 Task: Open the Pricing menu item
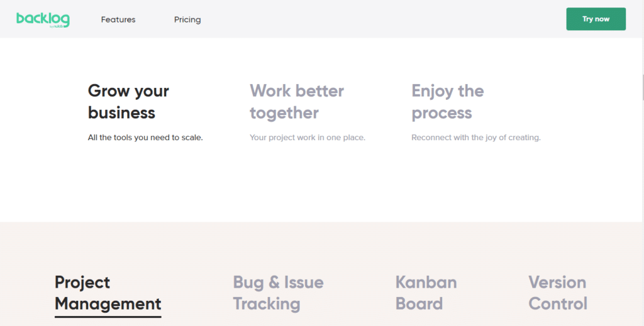187,19
